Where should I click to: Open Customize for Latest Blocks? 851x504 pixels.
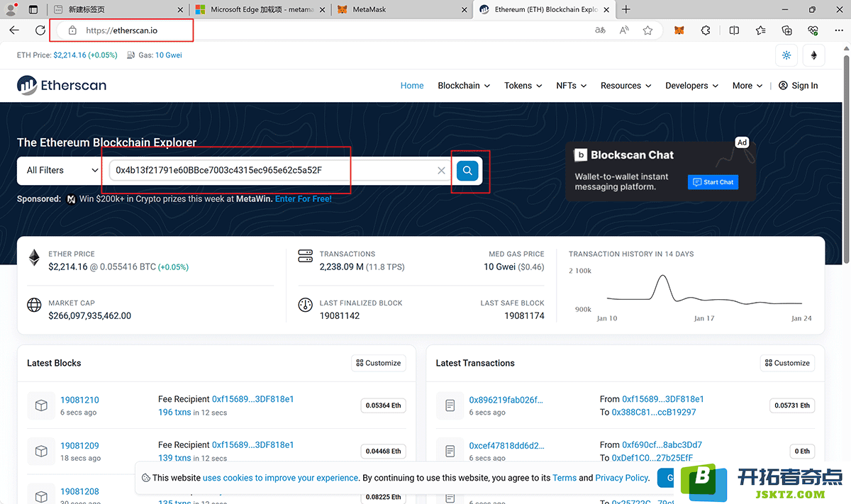click(379, 363)
